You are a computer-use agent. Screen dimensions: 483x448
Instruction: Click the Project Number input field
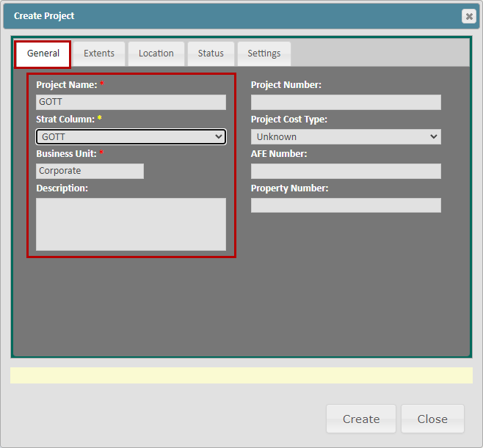tap(346, 102)
